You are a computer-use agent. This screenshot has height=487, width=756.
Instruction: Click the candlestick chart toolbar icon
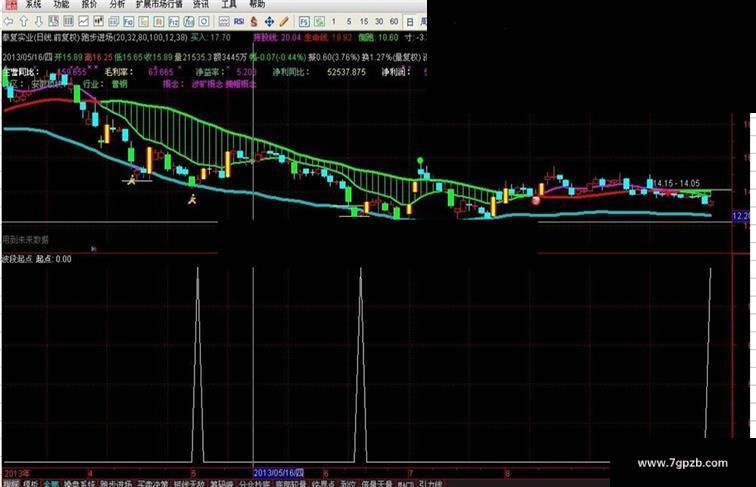pos(99,21)
